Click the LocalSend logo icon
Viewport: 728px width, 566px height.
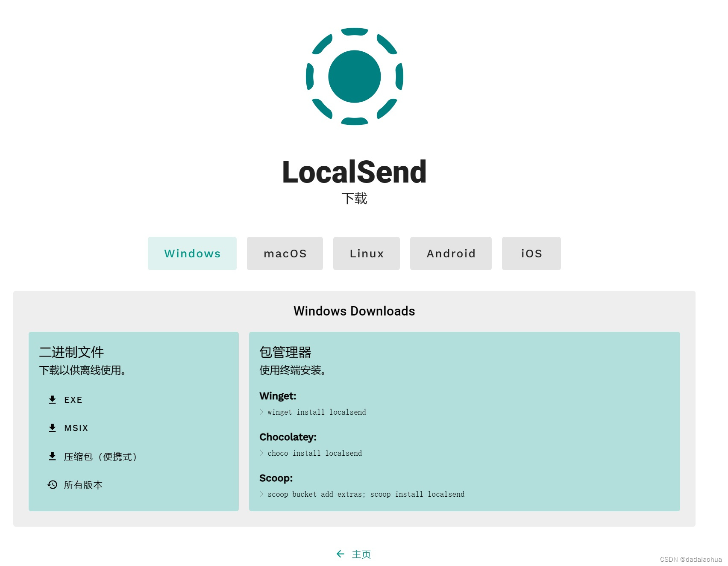point(355,77)
